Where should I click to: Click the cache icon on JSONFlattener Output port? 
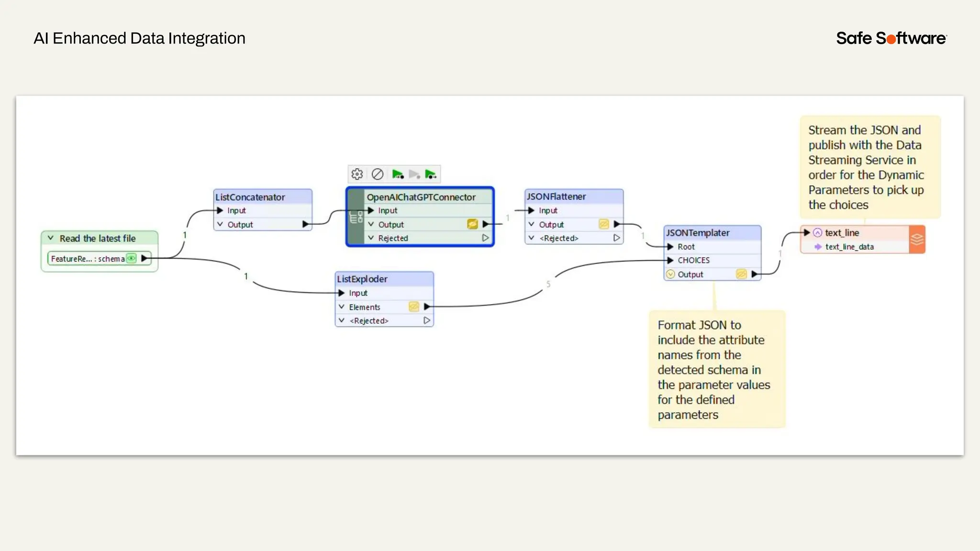604,224
